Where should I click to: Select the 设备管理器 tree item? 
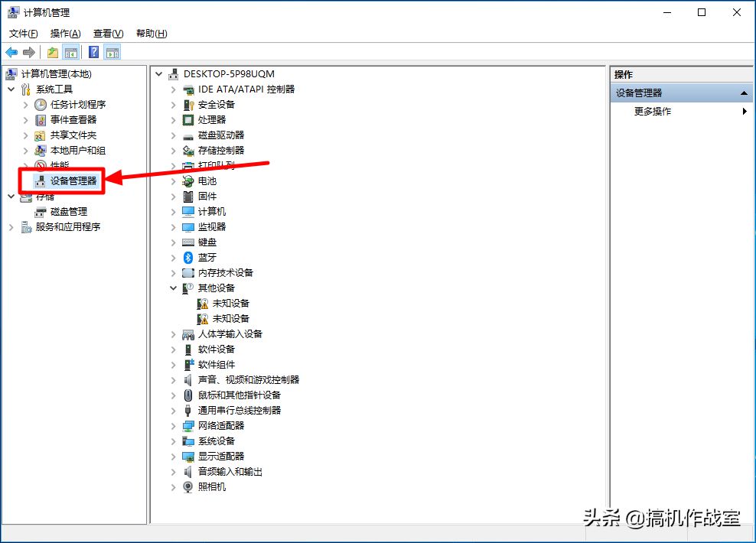(73, 180)
